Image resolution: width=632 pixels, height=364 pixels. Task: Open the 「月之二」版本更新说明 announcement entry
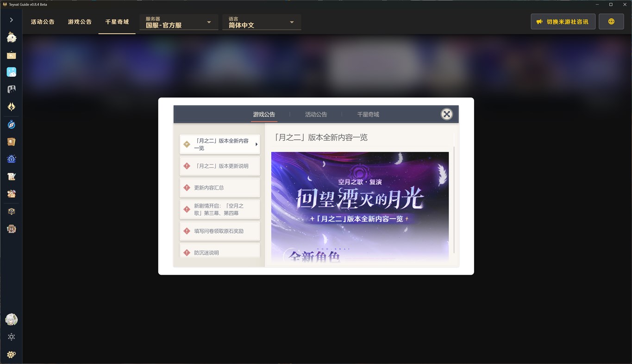pos(219,166)
